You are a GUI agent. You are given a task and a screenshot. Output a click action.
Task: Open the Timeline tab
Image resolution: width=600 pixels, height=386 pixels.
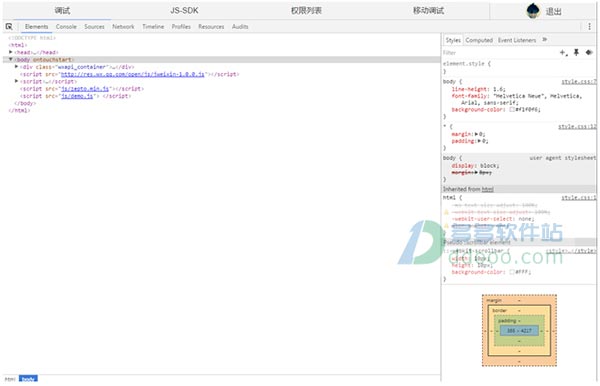coord(153,26)
